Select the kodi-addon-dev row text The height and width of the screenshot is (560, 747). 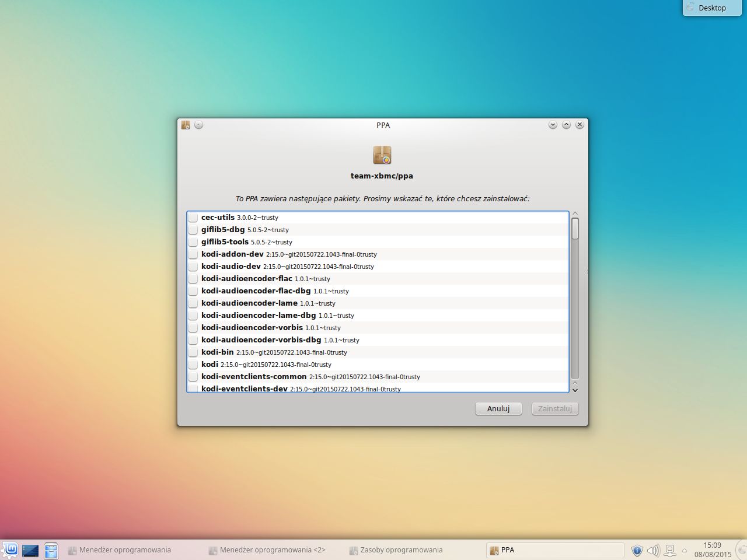pyautogui.click(x=289, y=254)
